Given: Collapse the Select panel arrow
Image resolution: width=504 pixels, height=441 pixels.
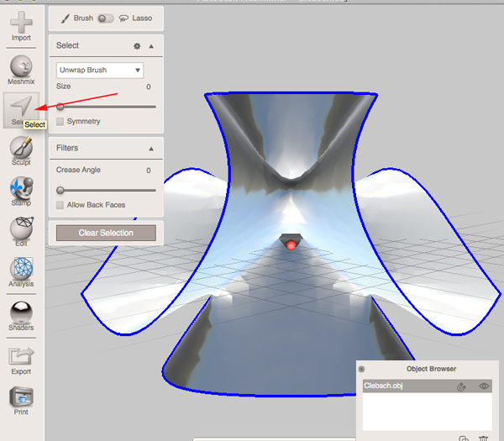Looking at the screenshot, I should coord(151,46).
